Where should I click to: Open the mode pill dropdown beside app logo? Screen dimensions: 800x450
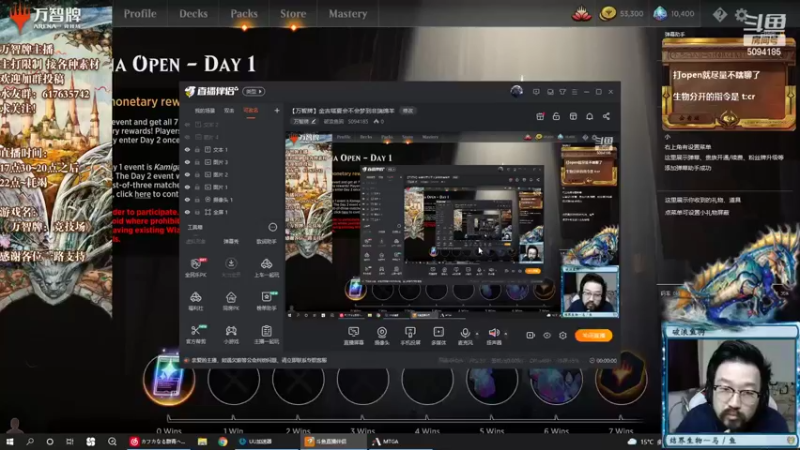[x=254, y=92]
